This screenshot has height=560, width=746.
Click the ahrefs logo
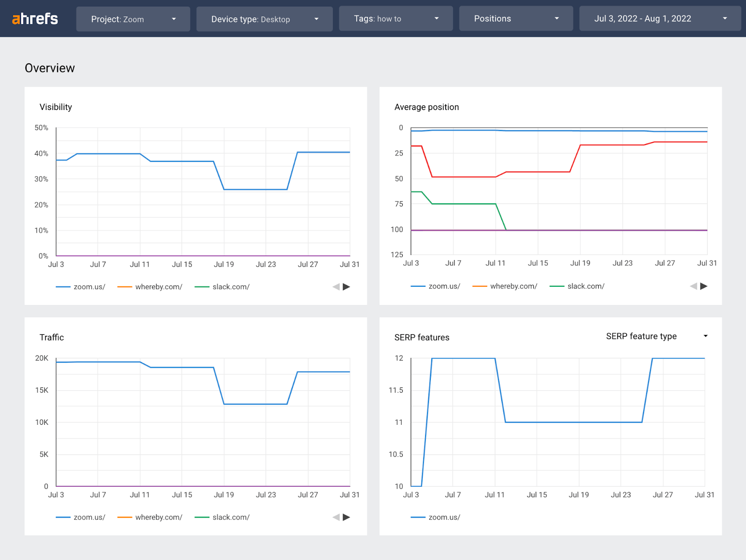coord(35,19)
